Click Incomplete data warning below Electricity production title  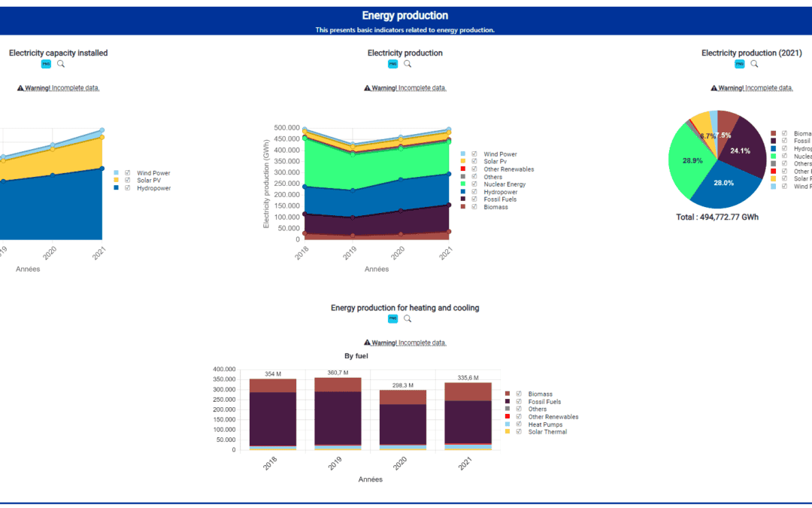[404, 87]
